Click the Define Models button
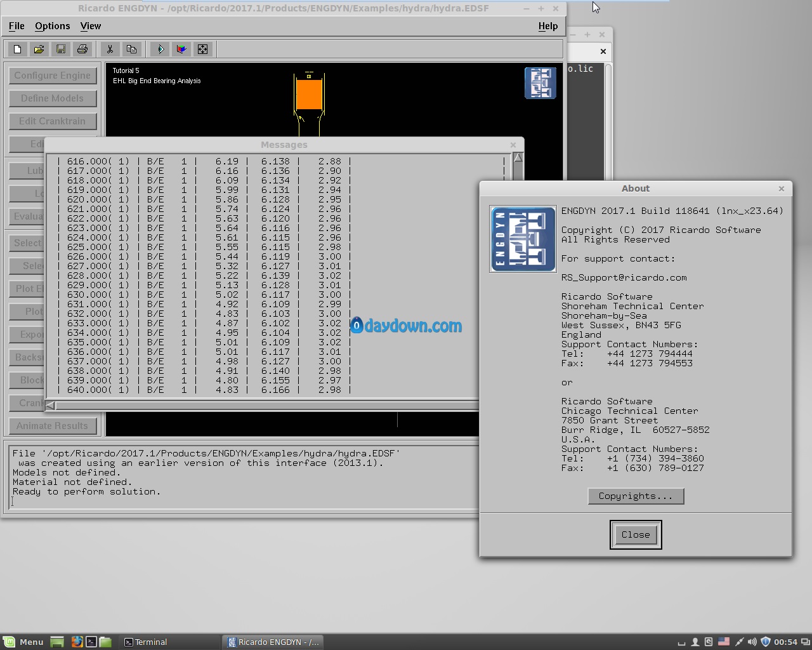This screenshot has width=812, height=650. [x=53, y=98]
